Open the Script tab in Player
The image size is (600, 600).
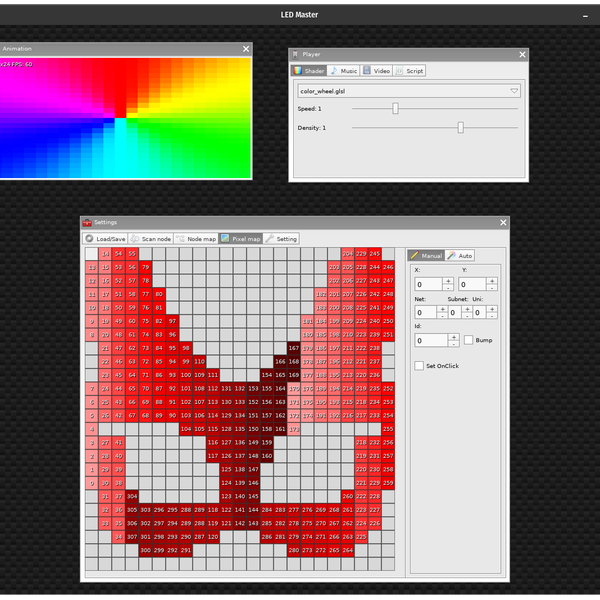tap(410, 71)
